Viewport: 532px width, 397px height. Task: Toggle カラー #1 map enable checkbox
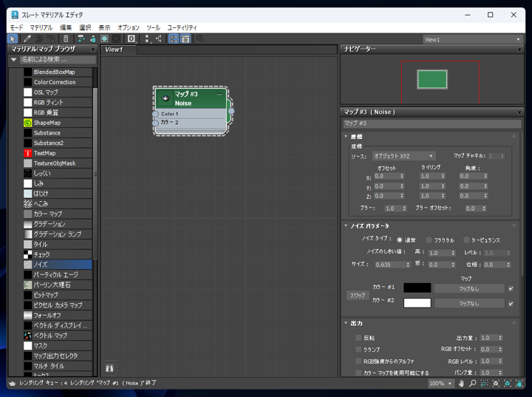coord(511,288)
